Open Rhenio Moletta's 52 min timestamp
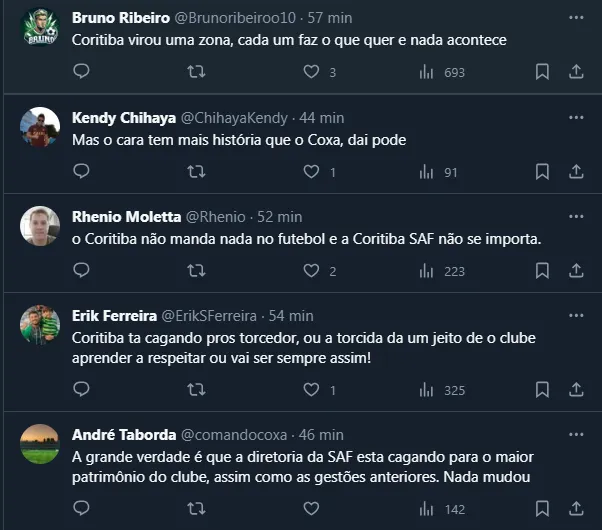 coord(280,217)
